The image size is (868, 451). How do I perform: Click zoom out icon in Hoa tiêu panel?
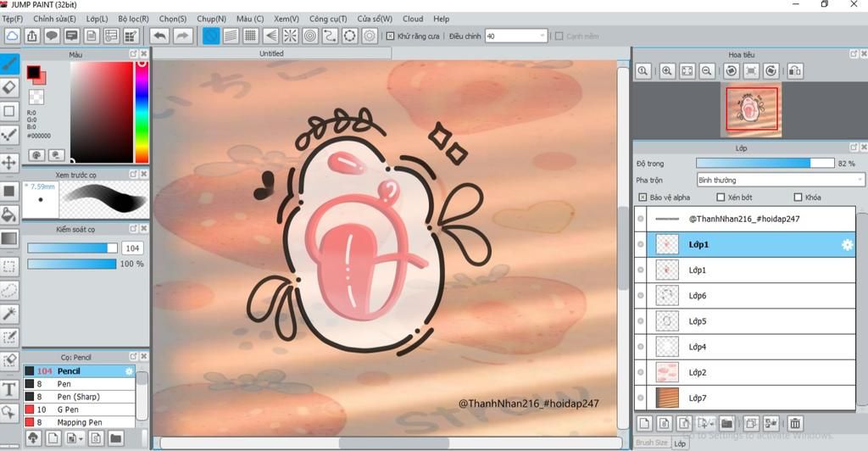tap(707, 71)
